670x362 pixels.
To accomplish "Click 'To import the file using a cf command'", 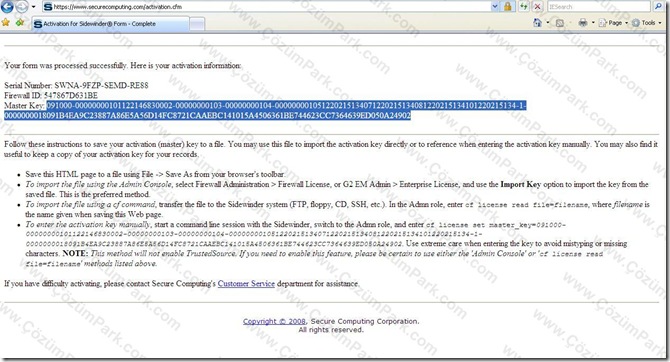I will pyautogui.click(x=90, y=204).
